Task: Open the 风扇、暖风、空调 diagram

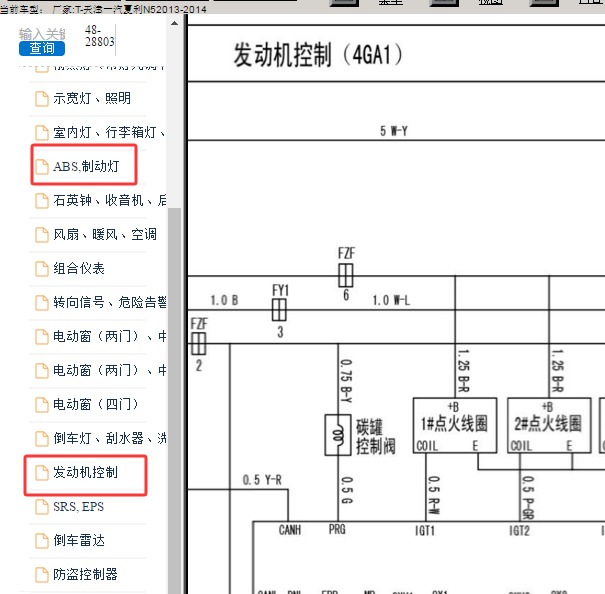Action: [105, 234]
